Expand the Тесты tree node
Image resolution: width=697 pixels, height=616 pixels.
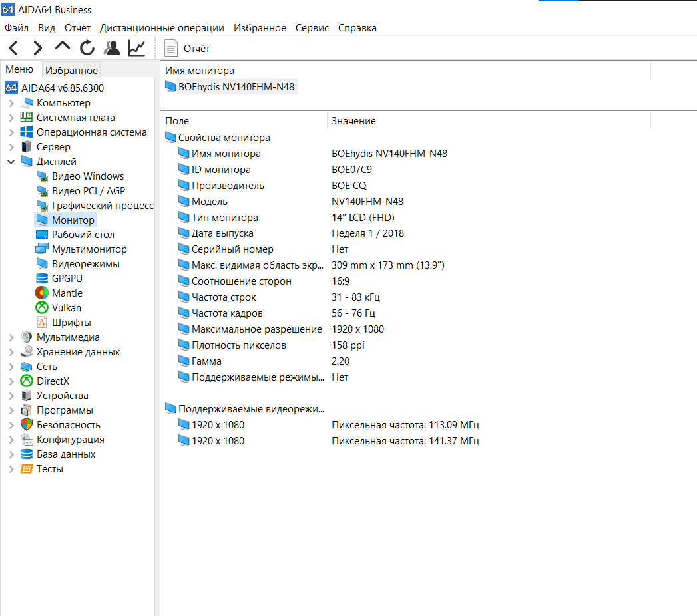tap(11, 469)
